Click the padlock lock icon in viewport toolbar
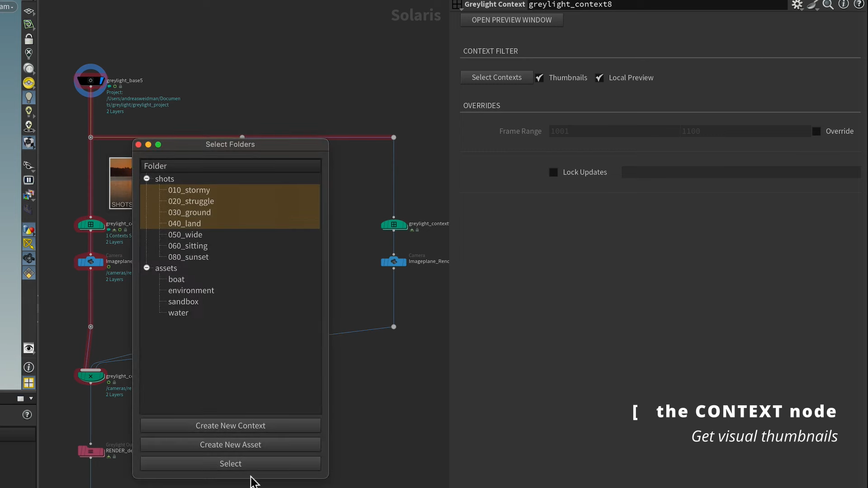This screenshot has height=488, width=868. [x=28, y=39]
